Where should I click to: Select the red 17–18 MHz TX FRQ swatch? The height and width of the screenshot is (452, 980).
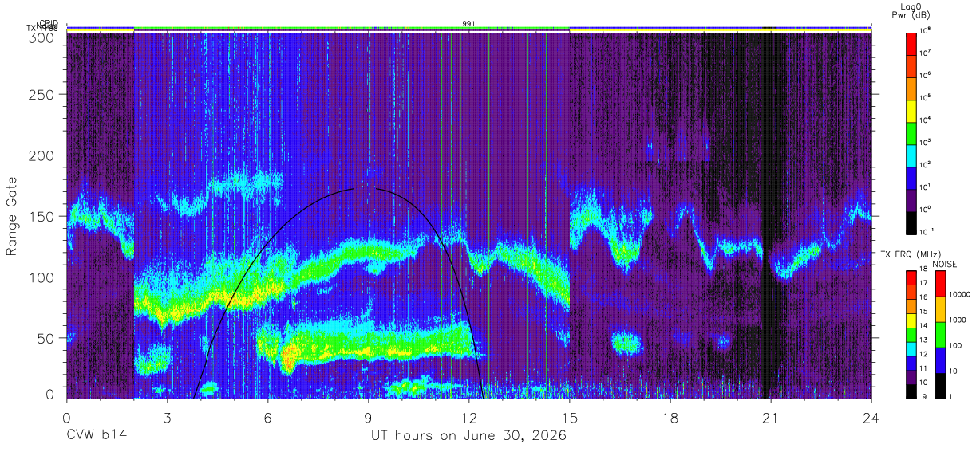(x=911, y=277)
